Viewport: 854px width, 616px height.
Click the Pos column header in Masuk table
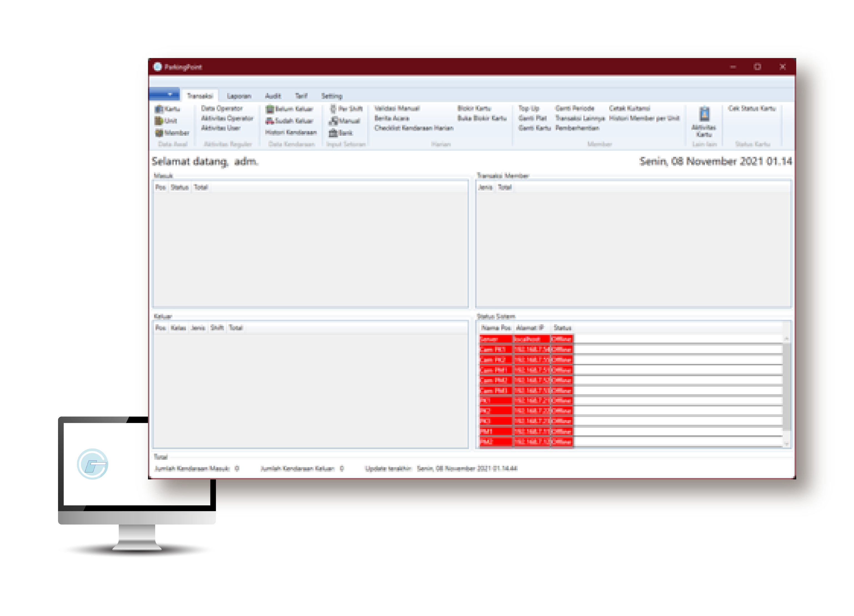coord(161,187)
